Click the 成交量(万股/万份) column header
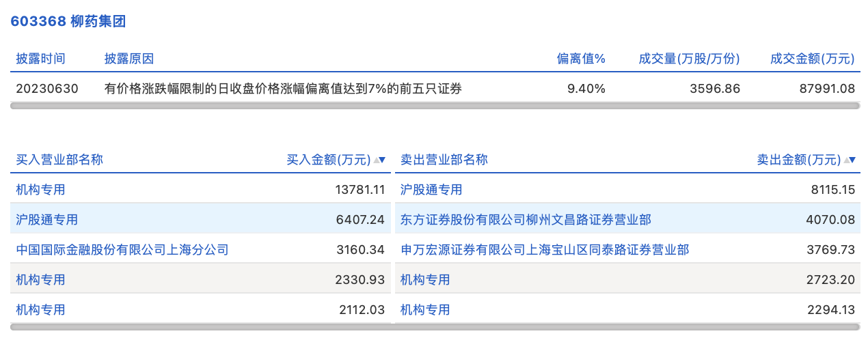 pos(689,59)
